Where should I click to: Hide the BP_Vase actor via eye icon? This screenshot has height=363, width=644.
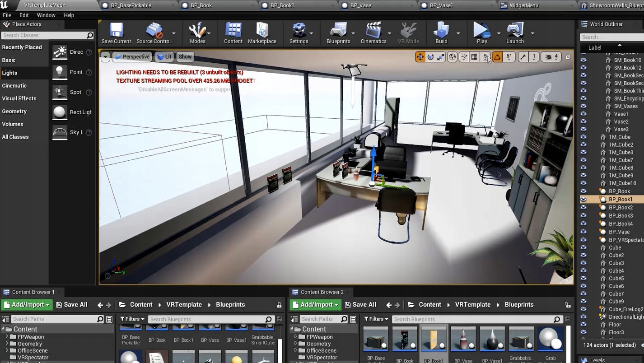click(x=583, y=232)
